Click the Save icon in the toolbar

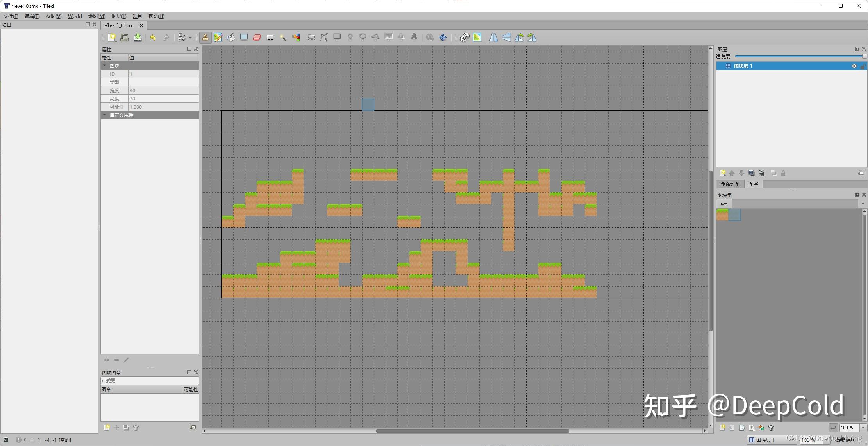point(138,37)
